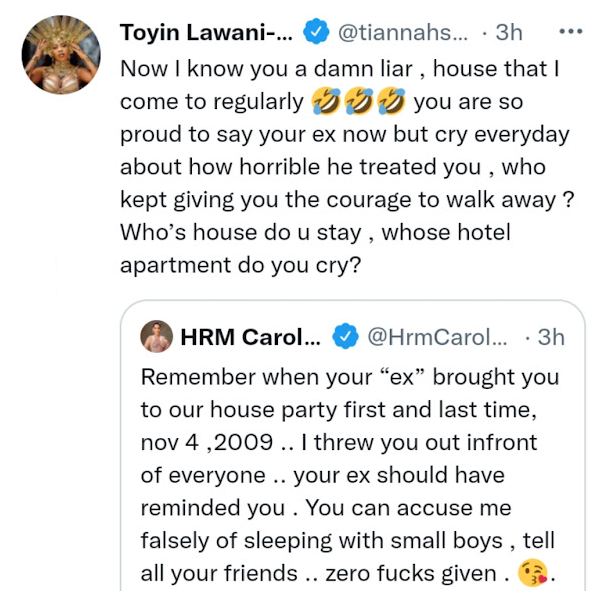Click the third rolling laughing emoji
This screenshot has height=591, width=600.
(x=391, y=101)
